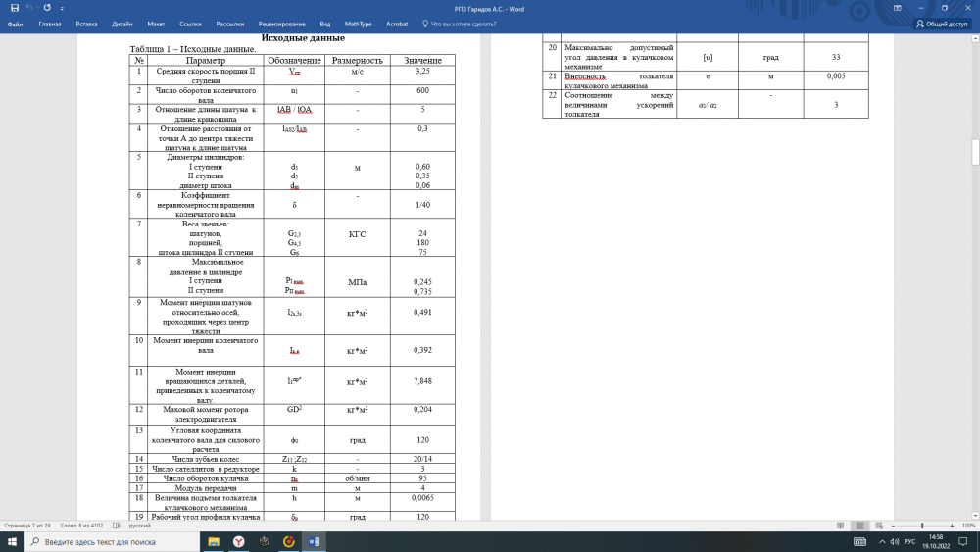Click the Общий доступ share button
Screen dimensions: 980x552
(x=942, y=24)
